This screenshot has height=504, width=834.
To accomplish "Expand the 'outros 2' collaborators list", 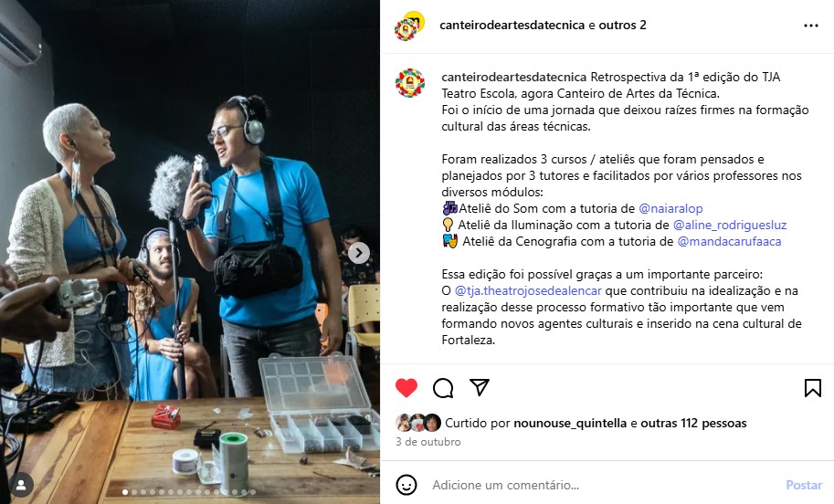I will pos(622,25).
